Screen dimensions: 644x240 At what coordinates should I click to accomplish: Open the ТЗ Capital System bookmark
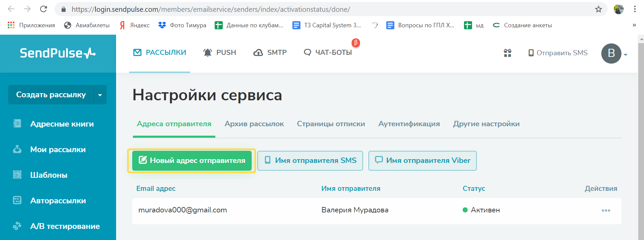point(327,25)
